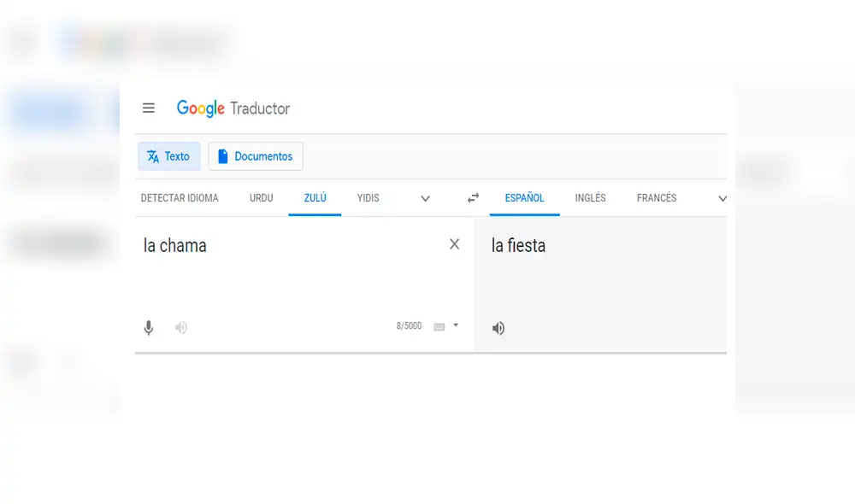Click inside the 'la chama' input field
855x504 pixels.
pyautogui.click(x=256, y=246)
